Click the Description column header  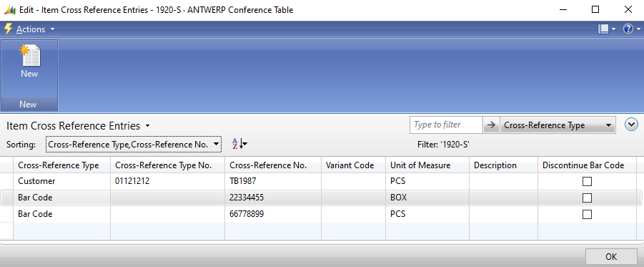pos(504,165)
